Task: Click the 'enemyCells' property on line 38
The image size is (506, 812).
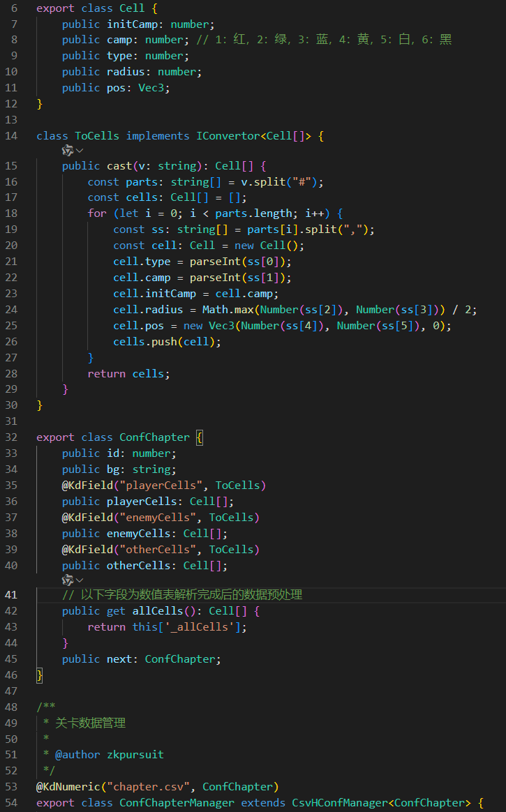Action: (139, 534)
